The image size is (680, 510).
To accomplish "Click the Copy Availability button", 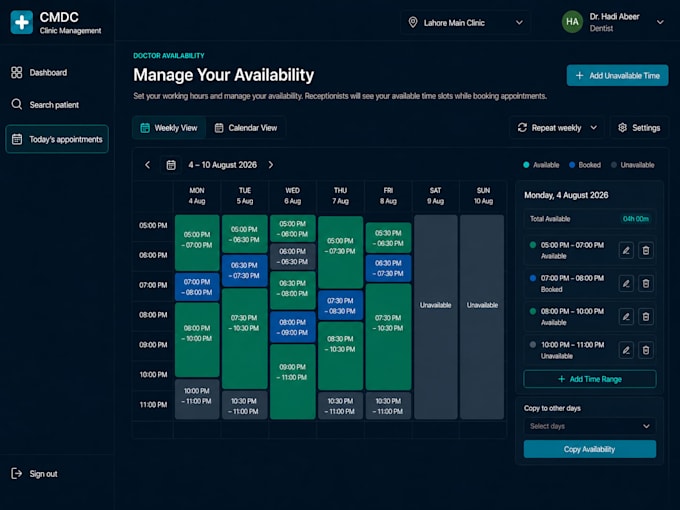I will click(589, 449).
